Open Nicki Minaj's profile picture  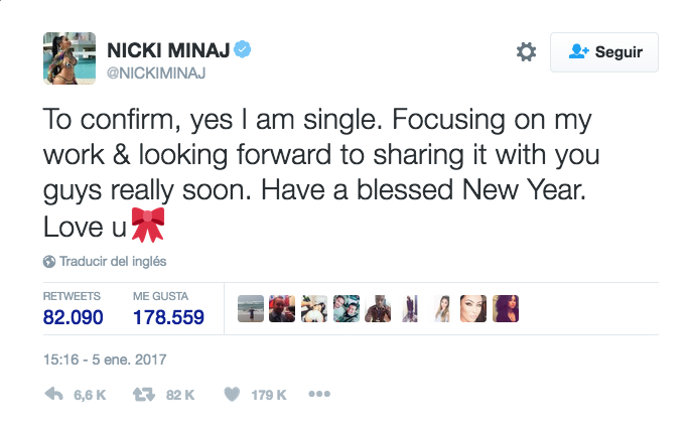click(68, 57)
